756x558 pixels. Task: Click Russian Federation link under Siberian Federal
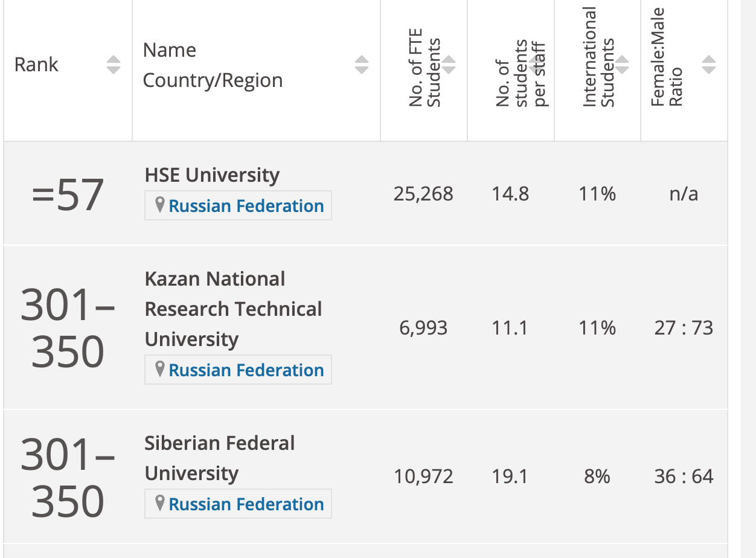click(246, 504)
